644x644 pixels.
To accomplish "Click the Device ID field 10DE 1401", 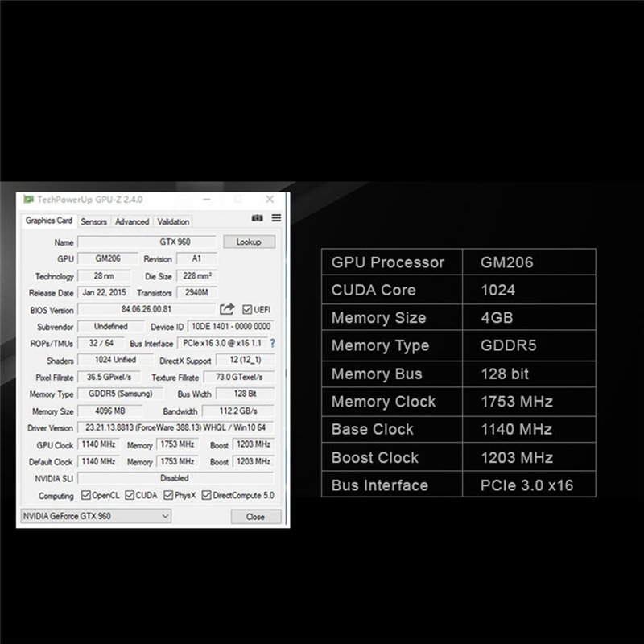I will click(231, 326).
